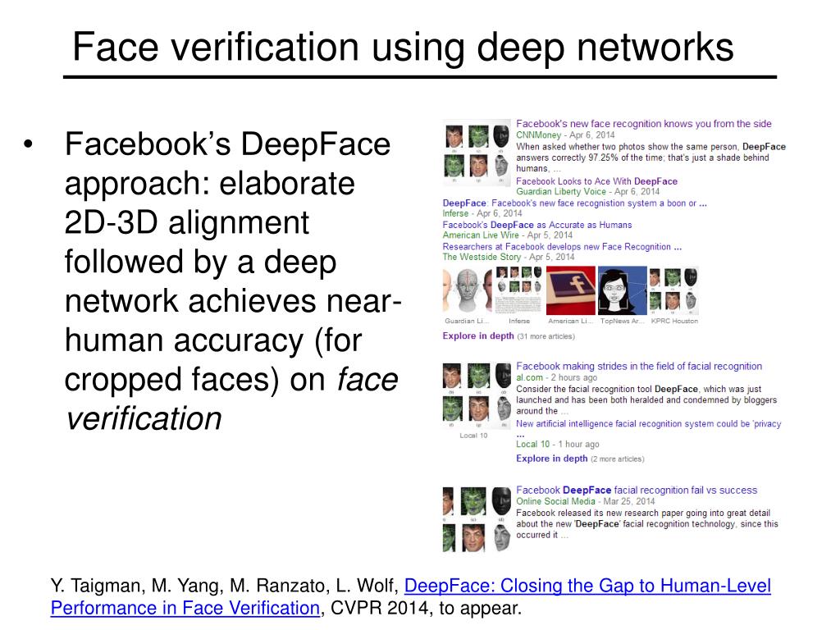
Task: Click the 'Y. Taigman, M. Yang, M. Ranzato, L. Wolf' authors
Action: (x=225, y=586)
